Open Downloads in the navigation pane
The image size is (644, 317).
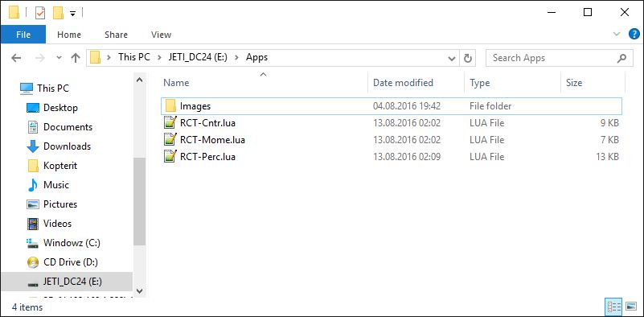(x=67, y=146)
